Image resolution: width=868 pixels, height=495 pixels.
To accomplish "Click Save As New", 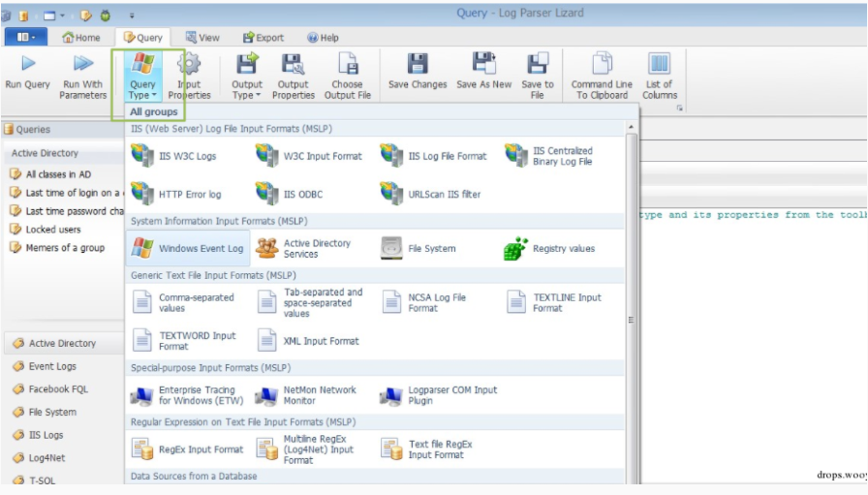I will coord(483,71).
